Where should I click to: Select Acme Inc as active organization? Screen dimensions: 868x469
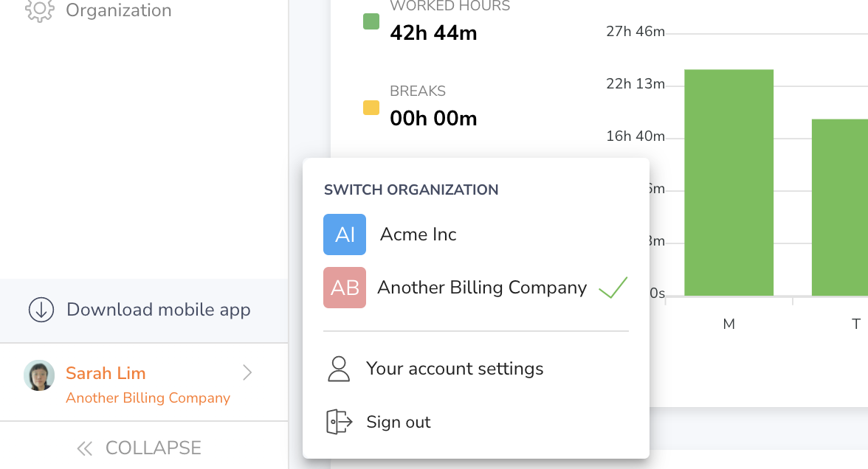tap(417, 234)
